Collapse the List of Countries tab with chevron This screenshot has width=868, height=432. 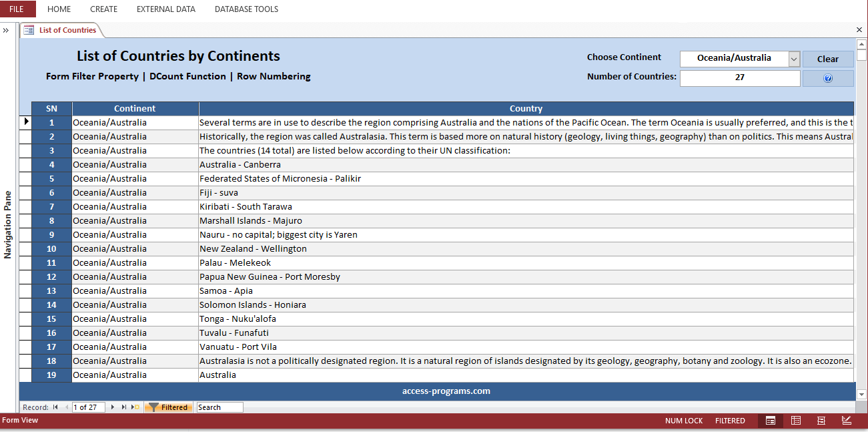click(859, 29)
